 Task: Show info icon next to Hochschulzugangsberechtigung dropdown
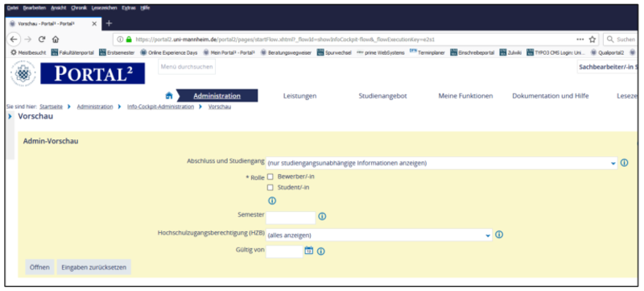click(x=499, y=235)
